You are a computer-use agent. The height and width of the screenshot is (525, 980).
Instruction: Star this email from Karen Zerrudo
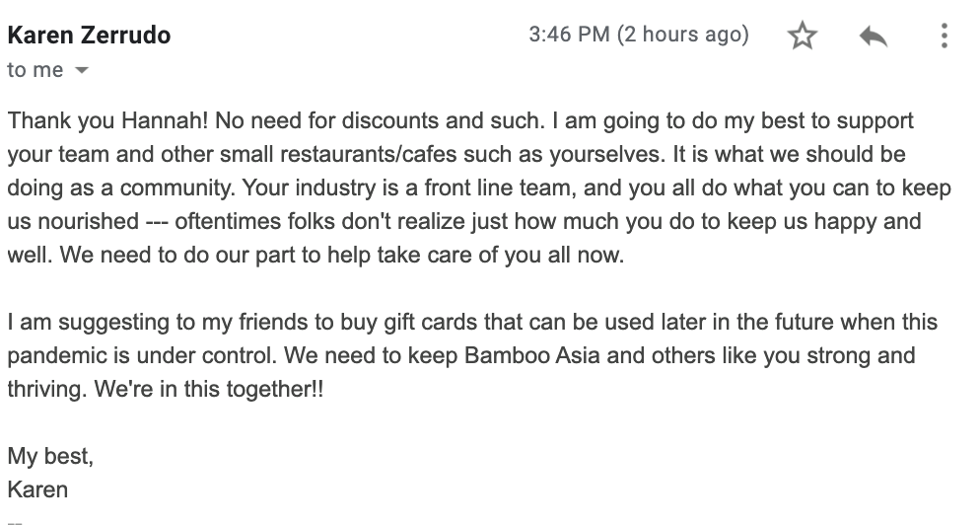(803, 36)
